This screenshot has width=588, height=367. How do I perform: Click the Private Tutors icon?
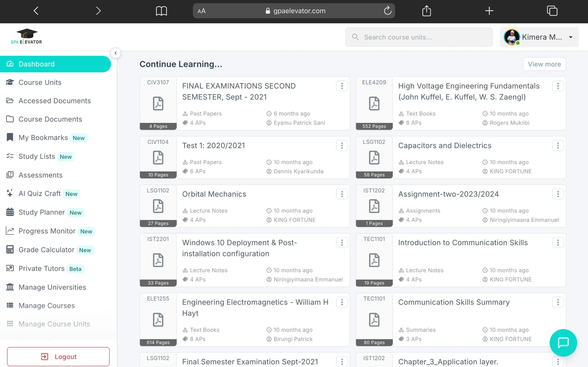click(10, 268)
